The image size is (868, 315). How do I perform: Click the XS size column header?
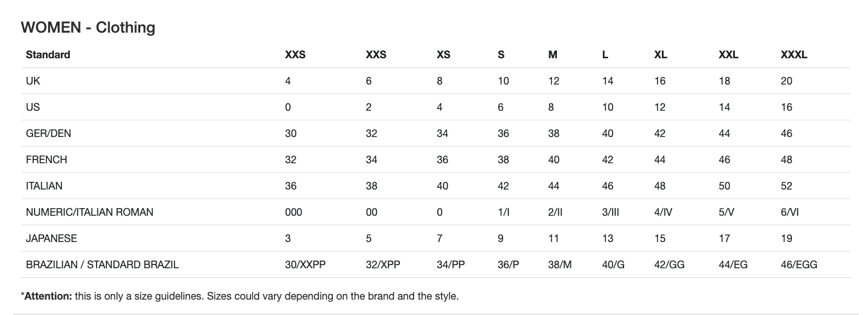click(444, 54)
